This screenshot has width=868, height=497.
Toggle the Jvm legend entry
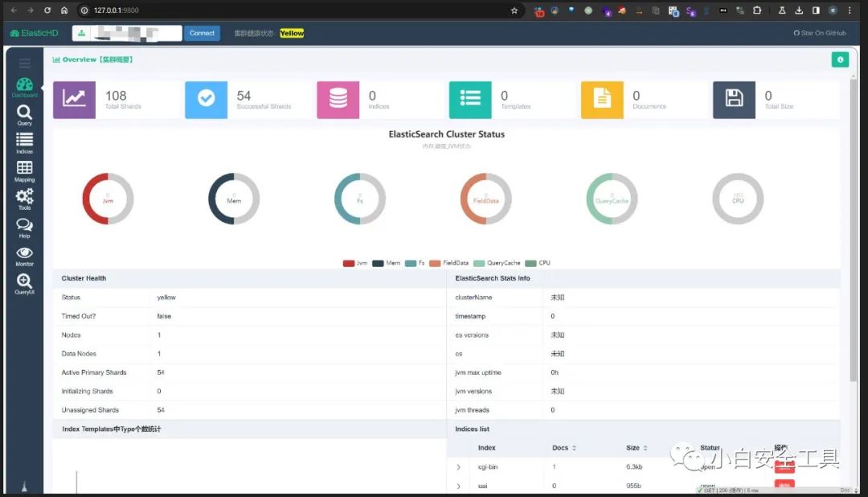(x=355, y=263)
